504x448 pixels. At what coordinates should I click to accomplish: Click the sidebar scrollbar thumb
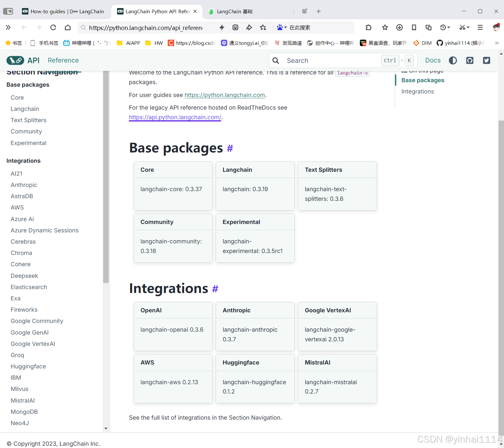pyautogui.click(x=106, y=177)
